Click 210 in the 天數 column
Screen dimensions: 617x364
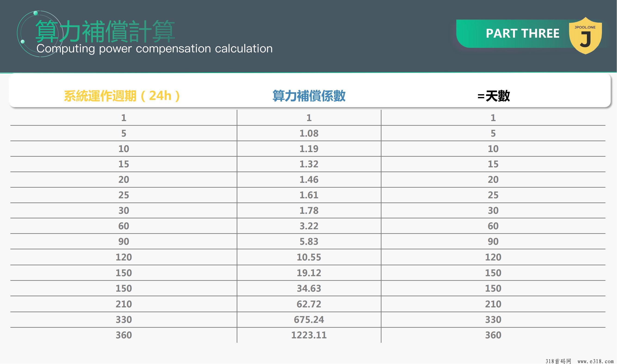pos(493,304)
